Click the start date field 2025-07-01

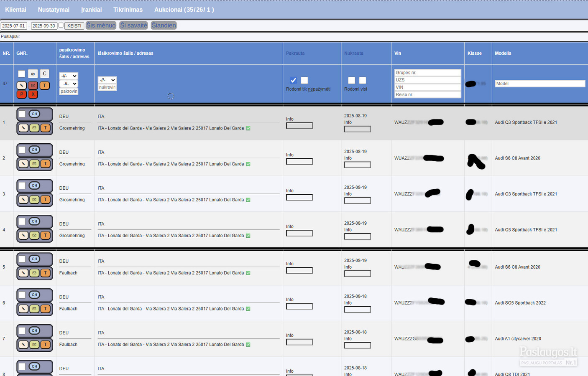(14, 26)
